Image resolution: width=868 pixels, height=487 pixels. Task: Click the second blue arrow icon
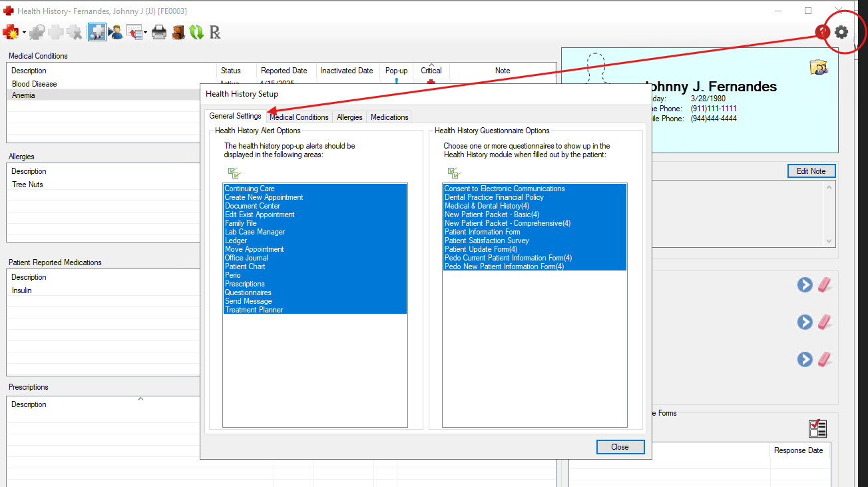[805, 322]
